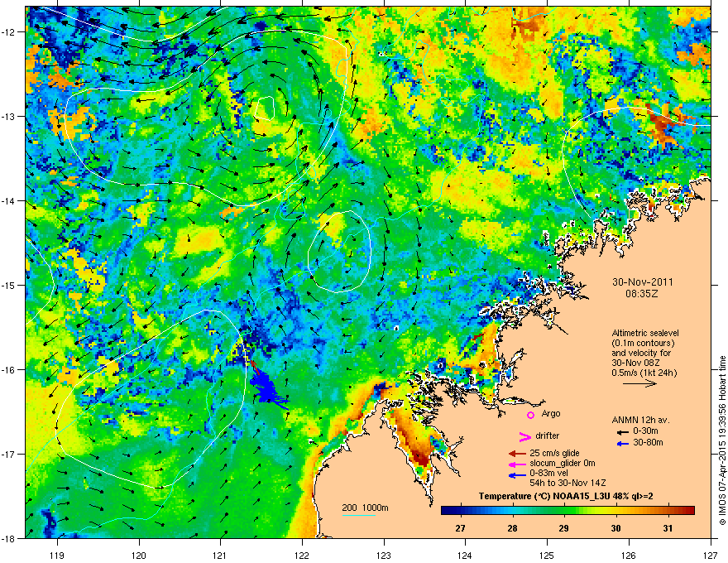Click colour bar tick label '30'
Viewport: 728px width, 563px height.
pyautogui.click(x=615, y=528)
